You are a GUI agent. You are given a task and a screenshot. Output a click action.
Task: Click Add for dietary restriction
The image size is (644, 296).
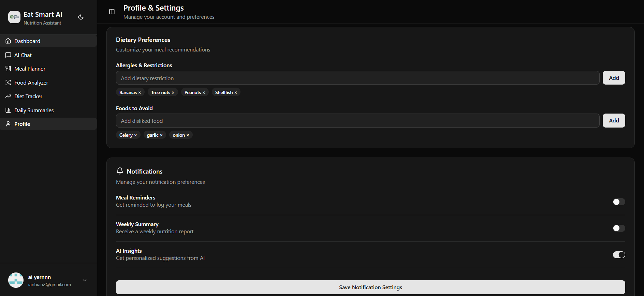pos(614,78)
